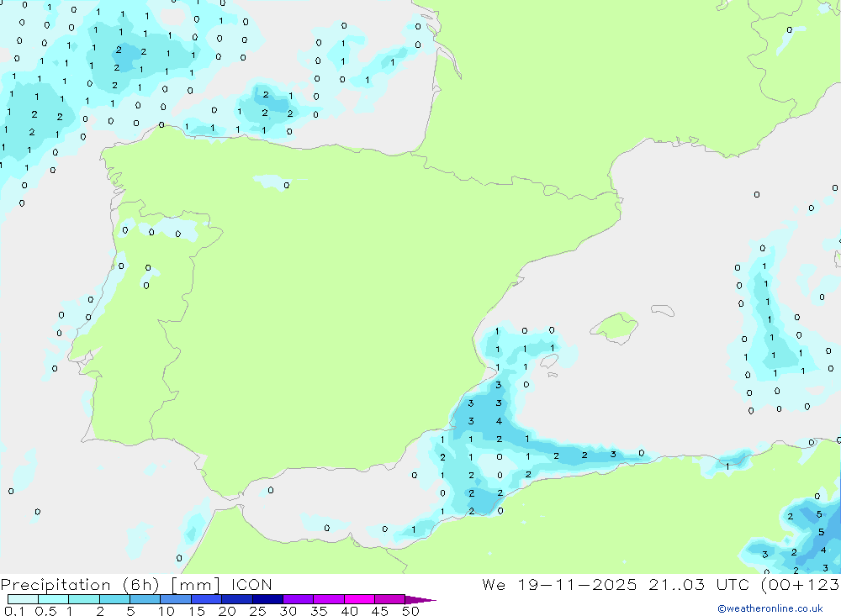Click the '[mm]' unit label
Image resolution: width=841 pixels, height=616 pixels.
point(196,584)
